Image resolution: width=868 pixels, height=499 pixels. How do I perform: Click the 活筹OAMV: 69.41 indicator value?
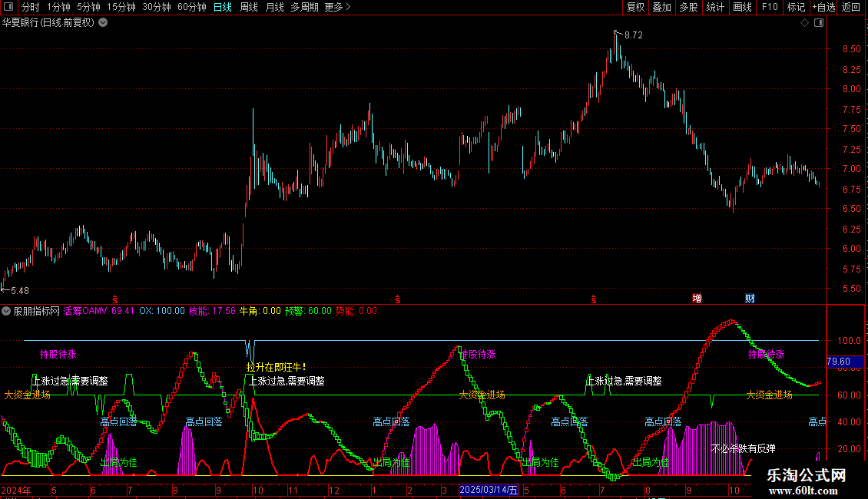[x=98, y=311]
